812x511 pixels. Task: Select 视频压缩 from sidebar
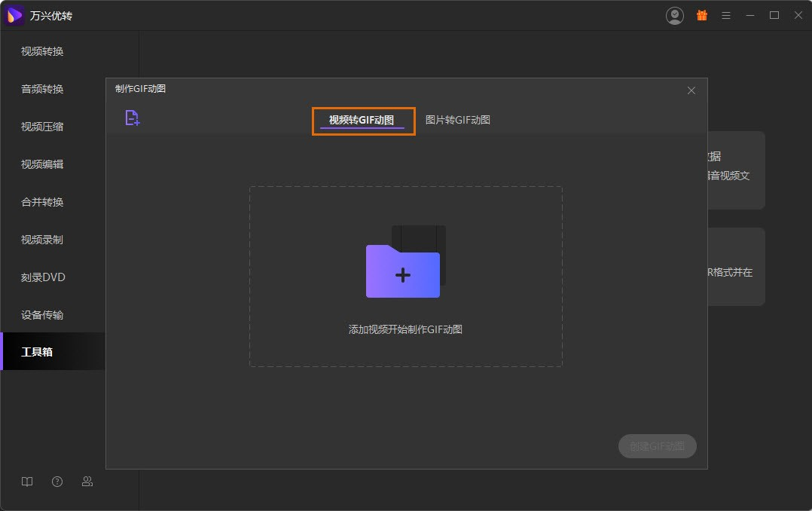(x=42, y=127)
